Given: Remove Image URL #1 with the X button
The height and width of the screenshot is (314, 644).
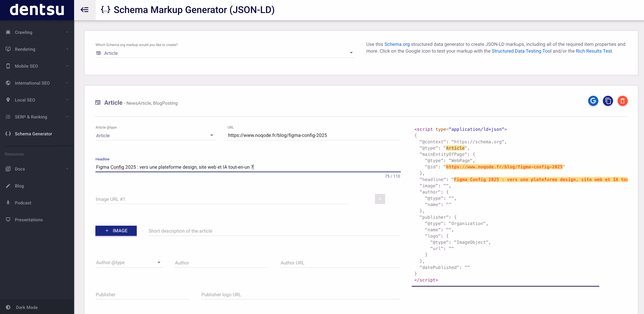Looking at the screenshot, I should [380, 199].
